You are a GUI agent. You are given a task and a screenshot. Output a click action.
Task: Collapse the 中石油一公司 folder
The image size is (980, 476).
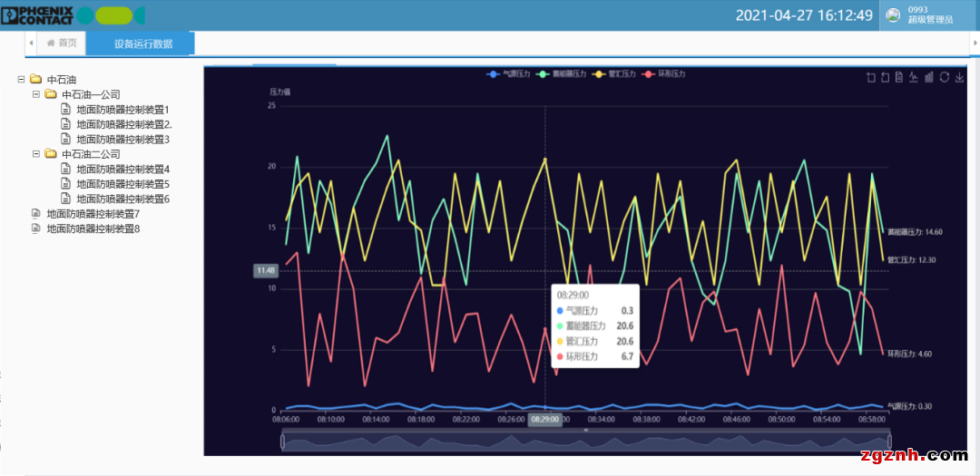36,94
